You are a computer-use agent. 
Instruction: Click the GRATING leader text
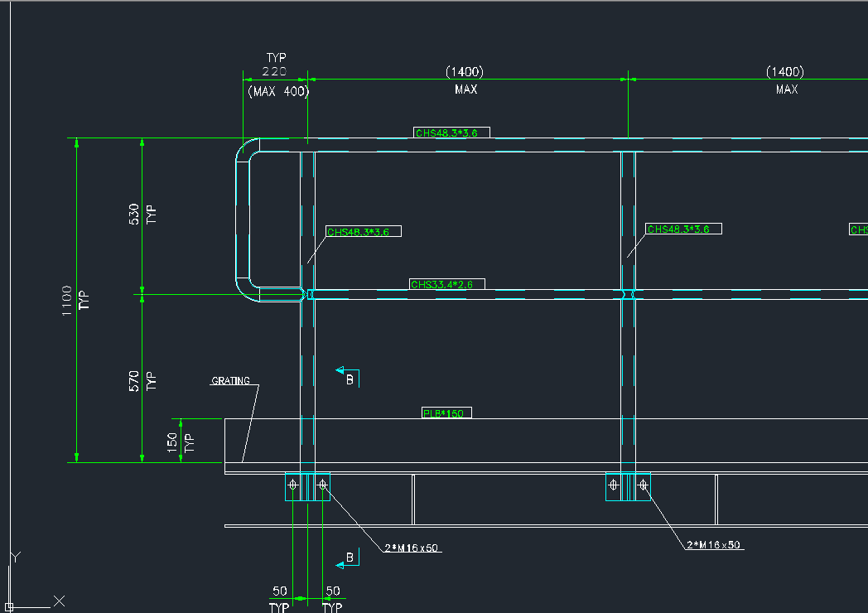coord(230,381)
